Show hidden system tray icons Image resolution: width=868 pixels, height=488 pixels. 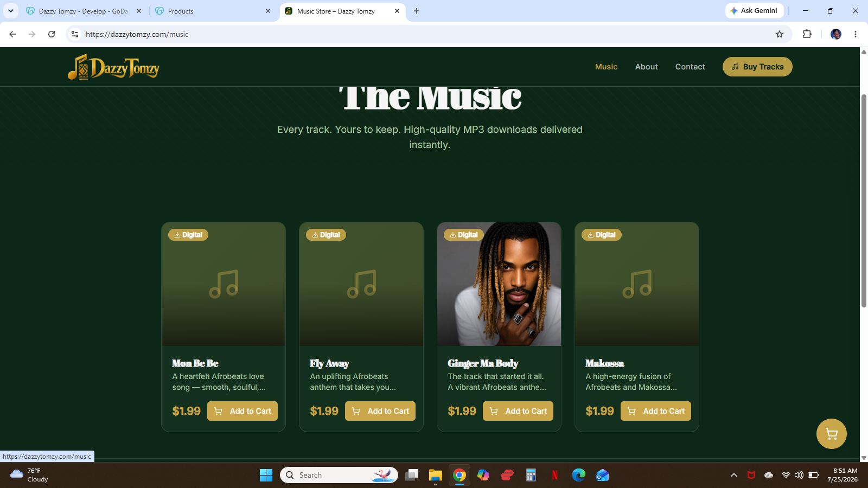[734, 475]
